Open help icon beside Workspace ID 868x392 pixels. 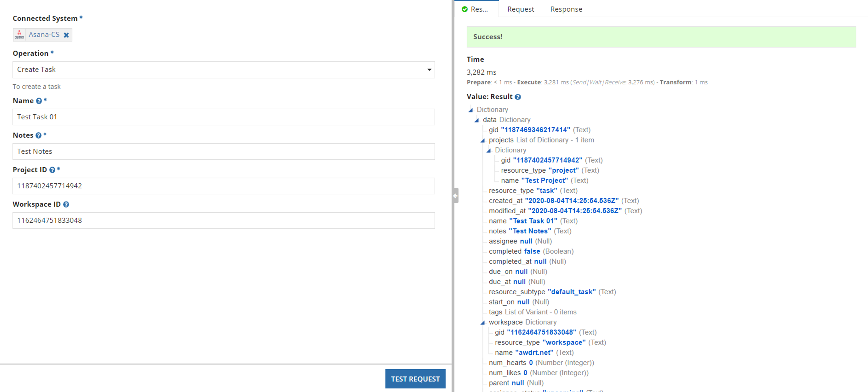pyautogui.click(x=66, y=204)
